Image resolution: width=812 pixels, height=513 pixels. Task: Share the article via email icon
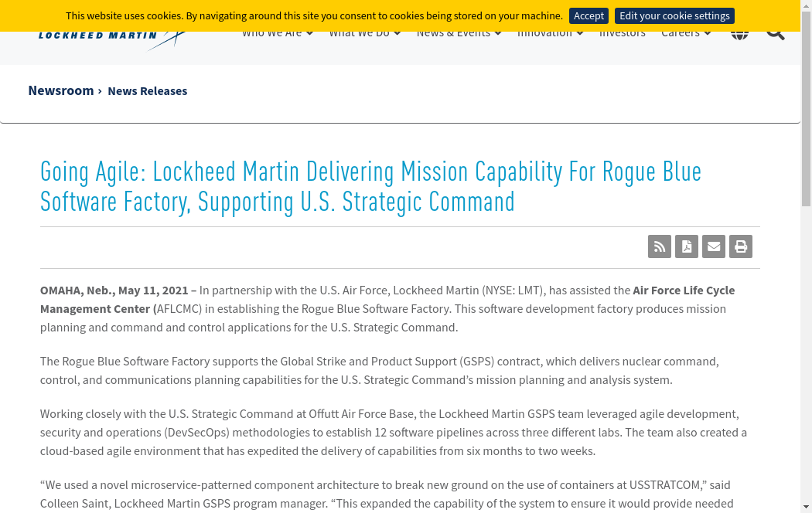click(714, 246)
